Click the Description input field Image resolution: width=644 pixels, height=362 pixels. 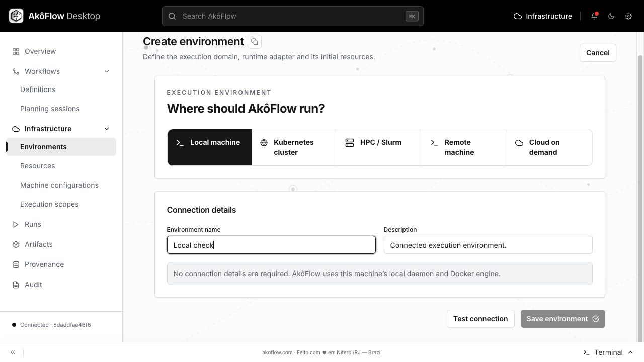488,245
